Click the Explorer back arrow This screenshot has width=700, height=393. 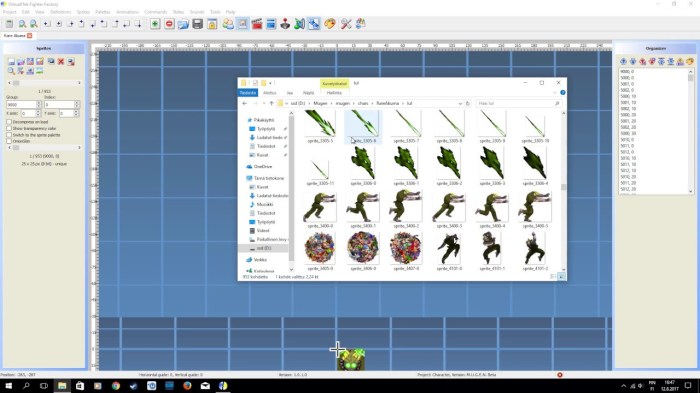(245, 103)
